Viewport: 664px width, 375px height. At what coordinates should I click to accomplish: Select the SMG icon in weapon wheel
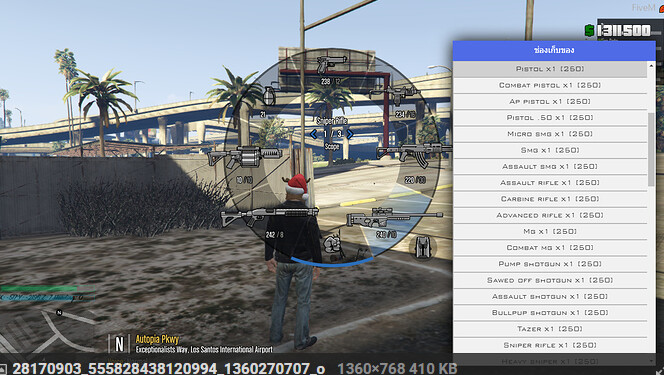(x=395, y=95)
